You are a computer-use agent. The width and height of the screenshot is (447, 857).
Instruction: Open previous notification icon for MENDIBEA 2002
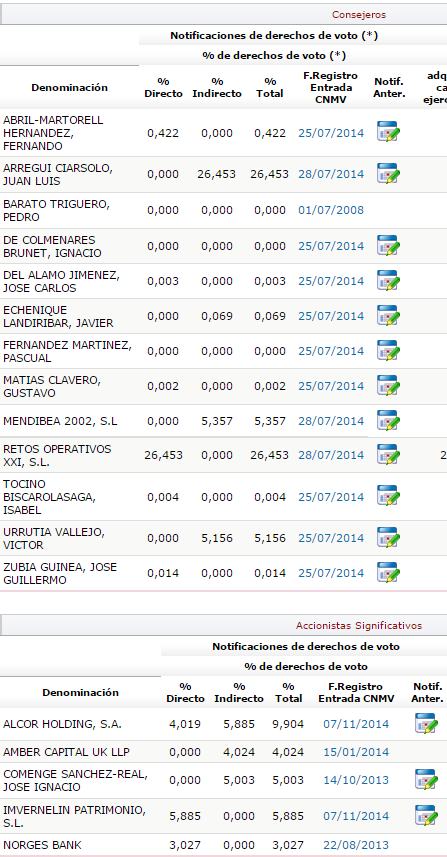pos(389,420)
